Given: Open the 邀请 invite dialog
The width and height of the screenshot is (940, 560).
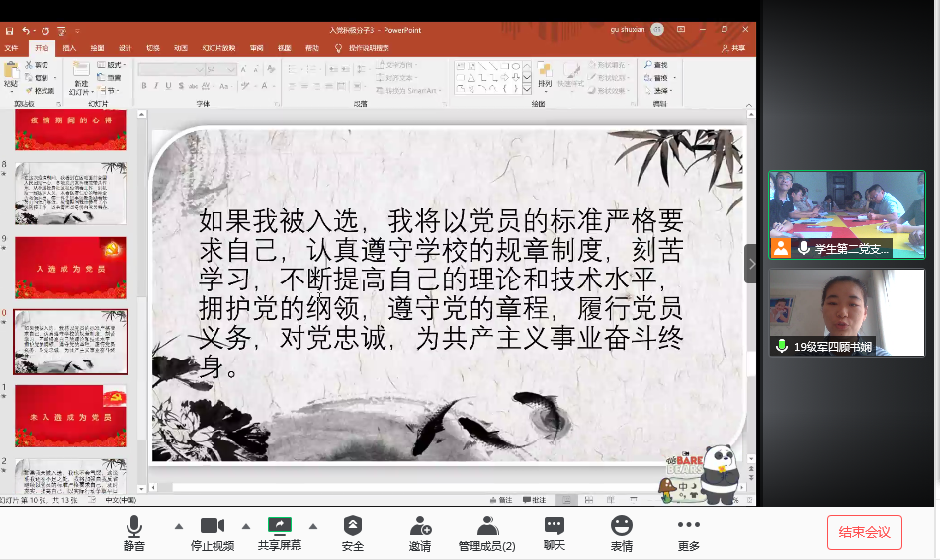Looking at the screenshot, I should 420,531.
